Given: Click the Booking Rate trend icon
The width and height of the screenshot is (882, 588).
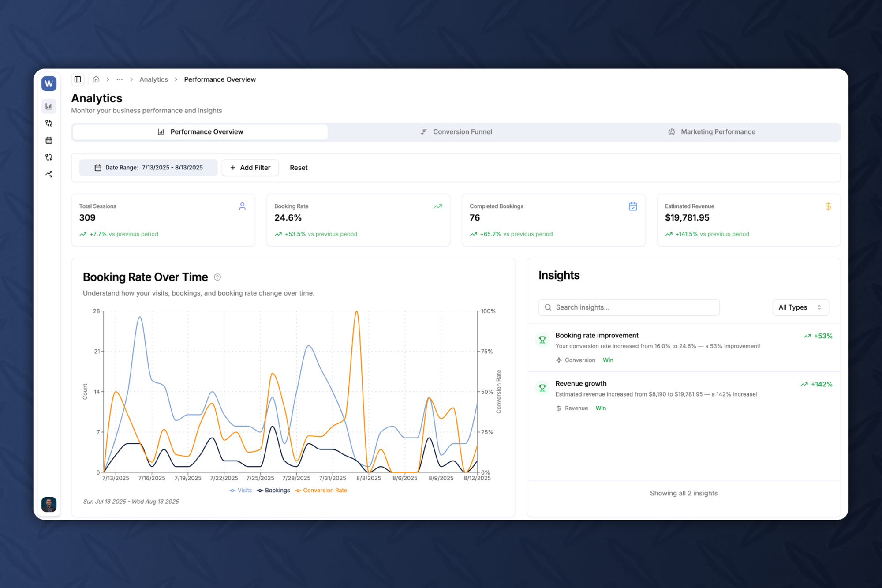Looking at the screenshot, I should coord(437,206).
